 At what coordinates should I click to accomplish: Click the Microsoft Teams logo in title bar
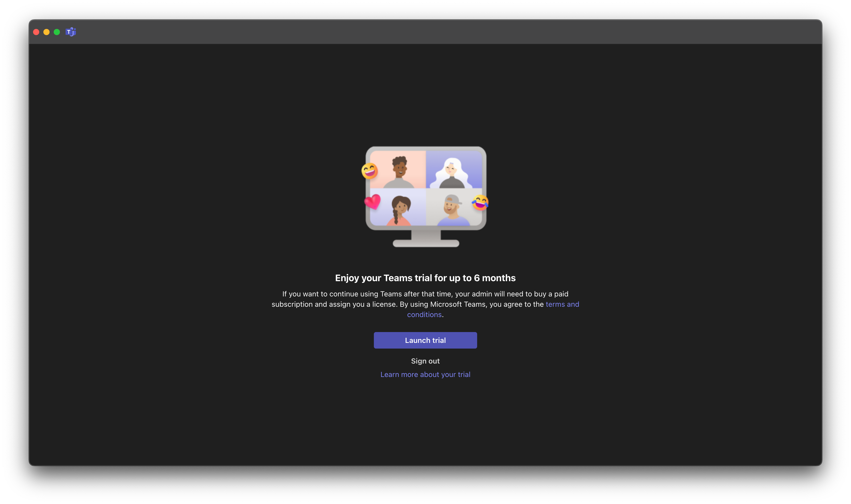(x=71, y=32)
